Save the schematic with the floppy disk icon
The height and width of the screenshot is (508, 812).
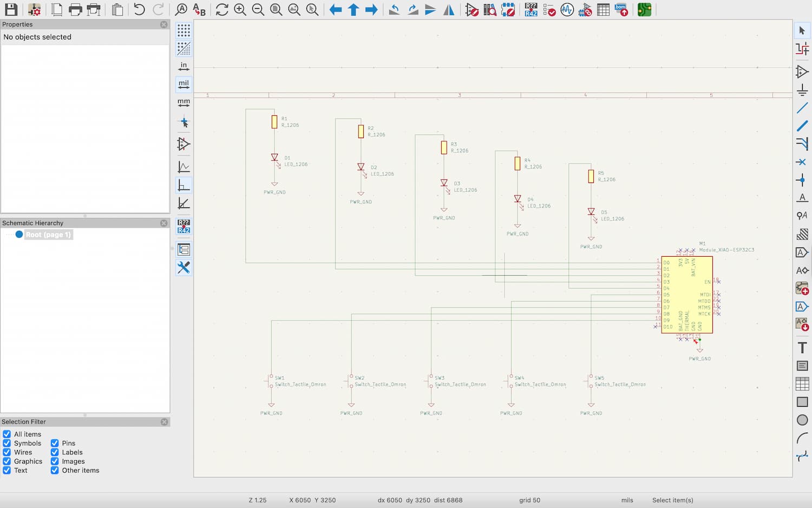[x=11, y=10]
